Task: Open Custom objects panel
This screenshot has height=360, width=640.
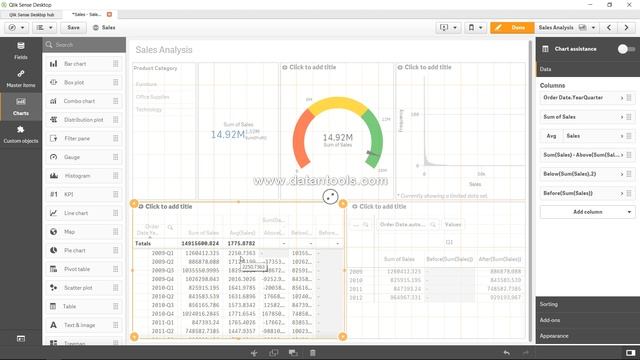Action: click(x=21, y=134)
